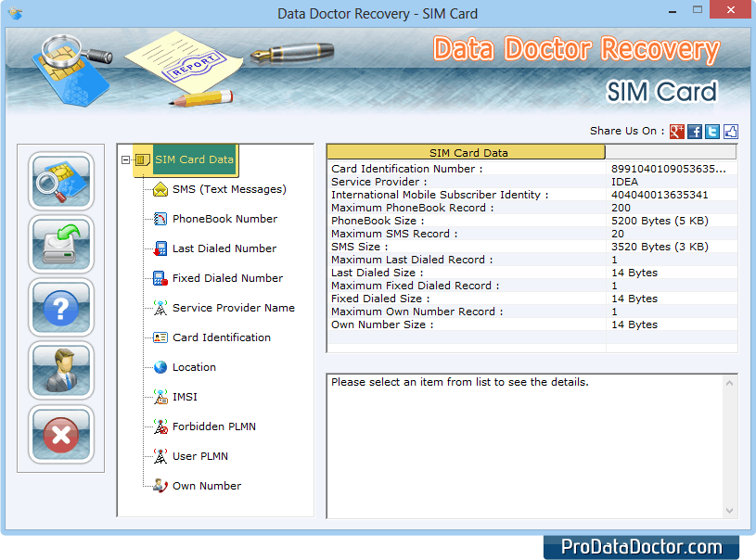The image size is (756, 560).
Task: Select Maximum PhoneBook Record row label
Action: [412, 208]
